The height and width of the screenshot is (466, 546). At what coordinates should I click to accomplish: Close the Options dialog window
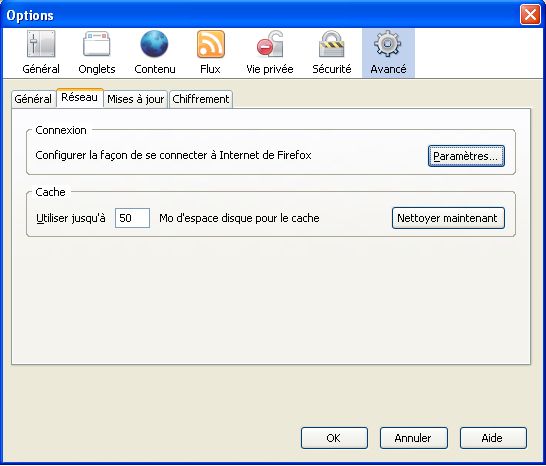point(530,15)
